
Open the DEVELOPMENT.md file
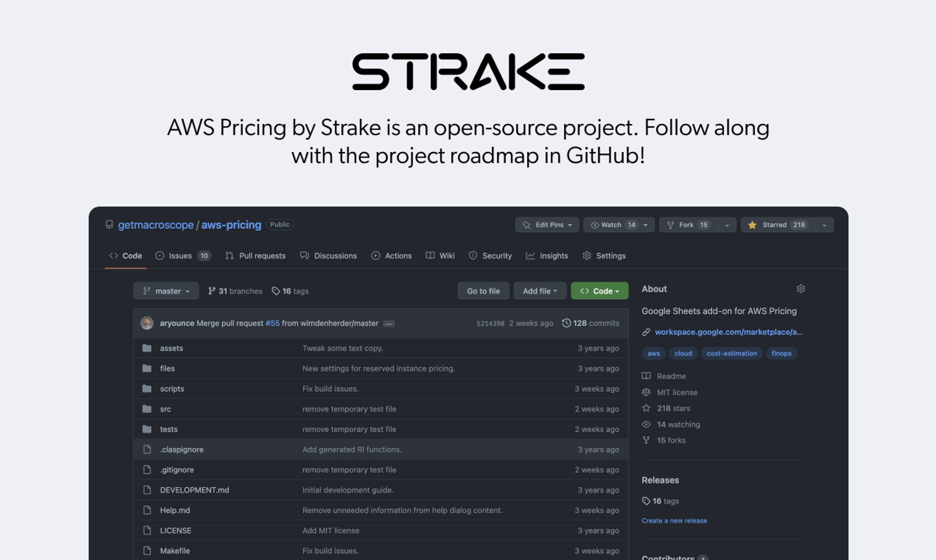(195, 490)
